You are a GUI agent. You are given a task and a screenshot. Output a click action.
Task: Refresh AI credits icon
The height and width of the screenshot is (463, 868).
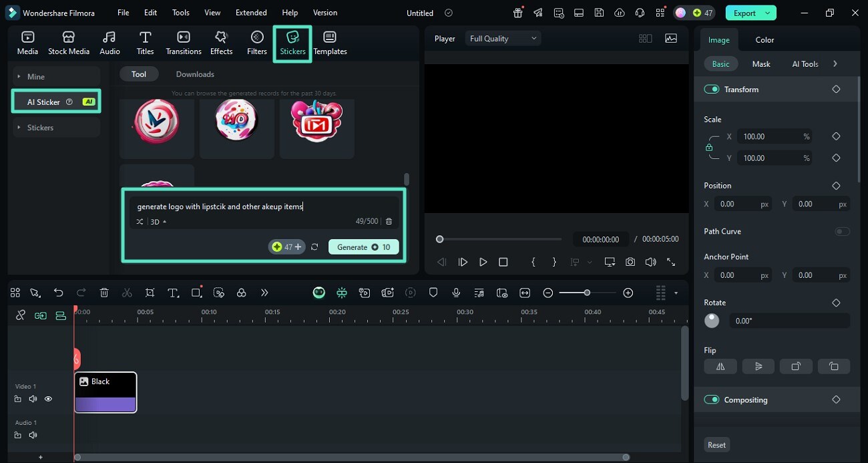click(314, 247)
